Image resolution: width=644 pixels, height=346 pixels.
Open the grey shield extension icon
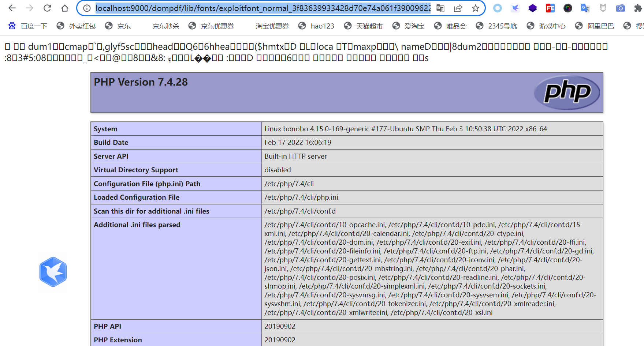(603, 8)
